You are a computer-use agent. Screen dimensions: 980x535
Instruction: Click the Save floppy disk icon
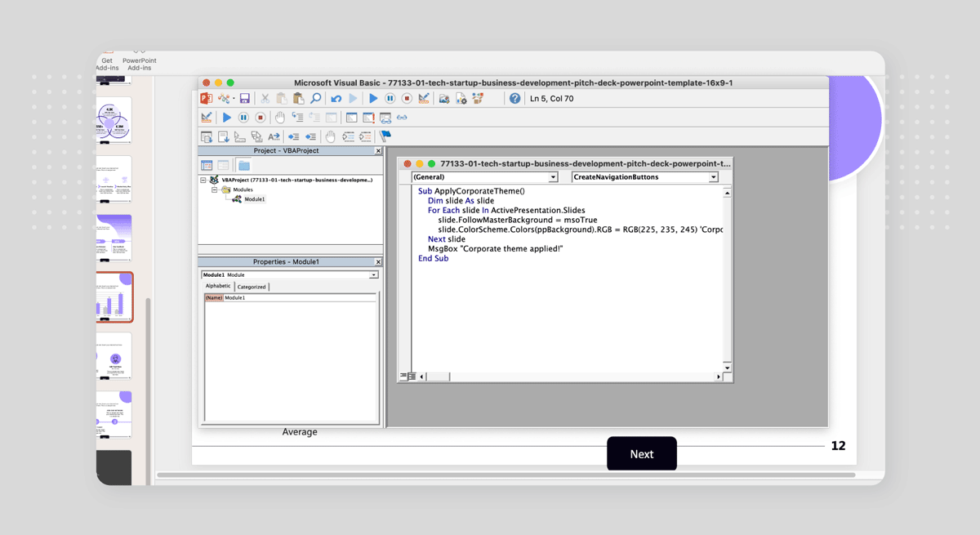pos(244,98)
